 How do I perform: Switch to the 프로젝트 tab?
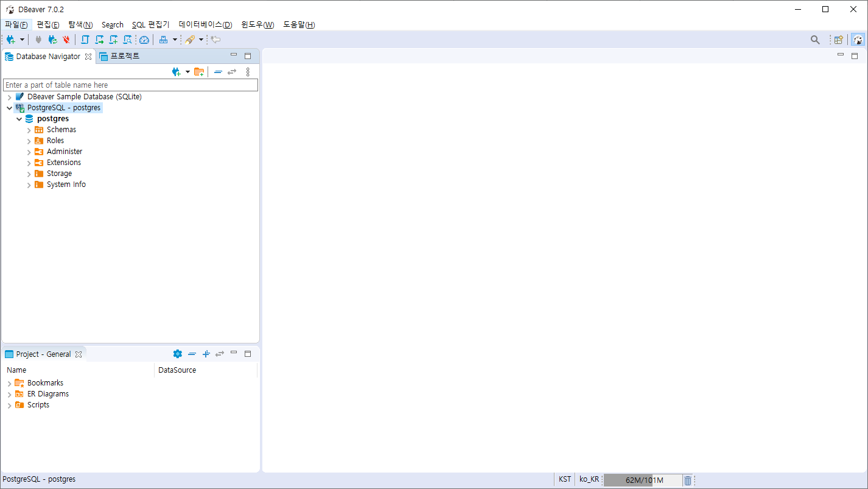(119, 56)
